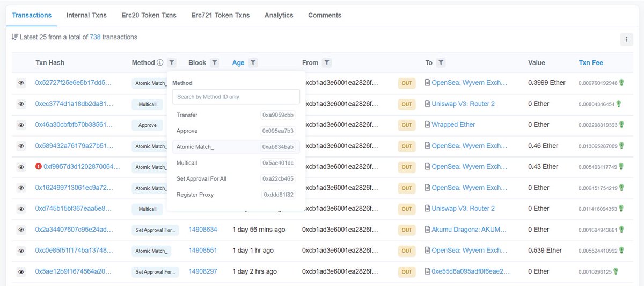Click the Method info help icon
The height and width of the screenshot is (286, 644).
click(x=160, y=63)
